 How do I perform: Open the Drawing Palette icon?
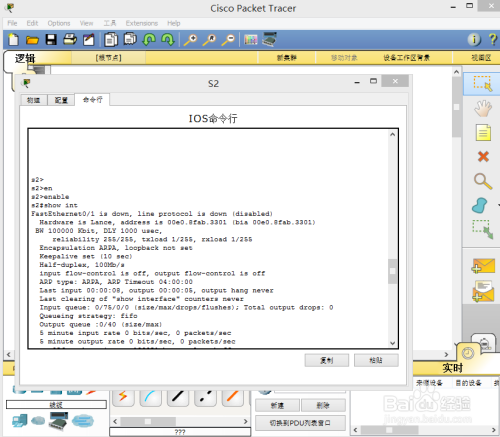[251, 40]
